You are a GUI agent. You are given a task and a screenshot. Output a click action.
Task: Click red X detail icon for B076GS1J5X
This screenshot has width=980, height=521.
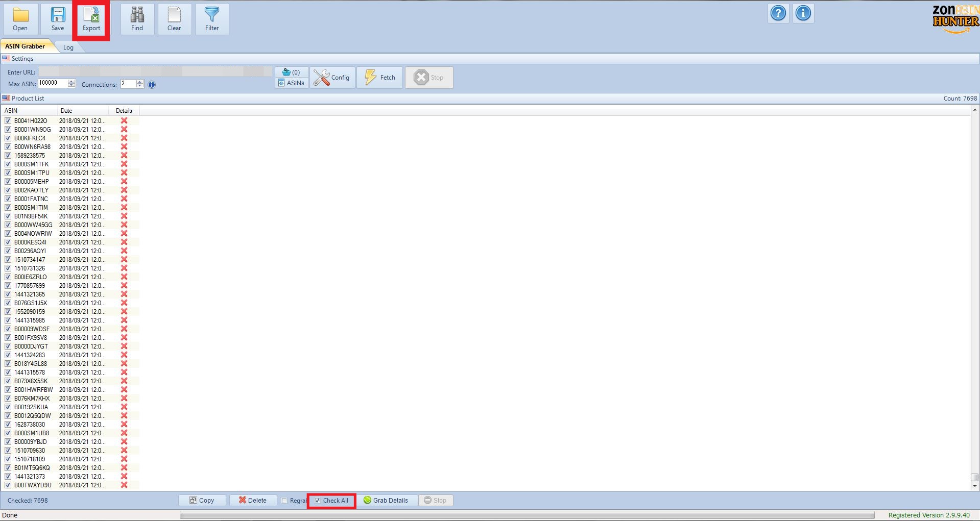pyautogui.click(x=124, y=303)
